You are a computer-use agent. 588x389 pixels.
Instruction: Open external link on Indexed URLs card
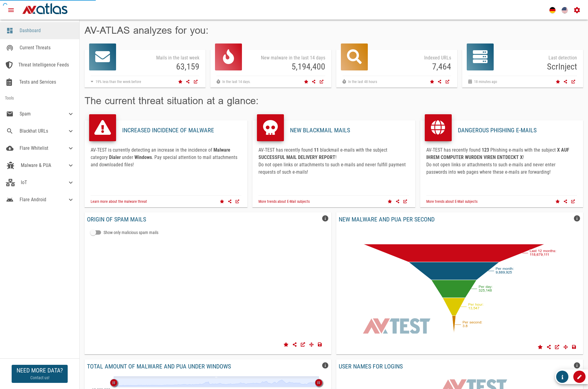click(447, 82)
